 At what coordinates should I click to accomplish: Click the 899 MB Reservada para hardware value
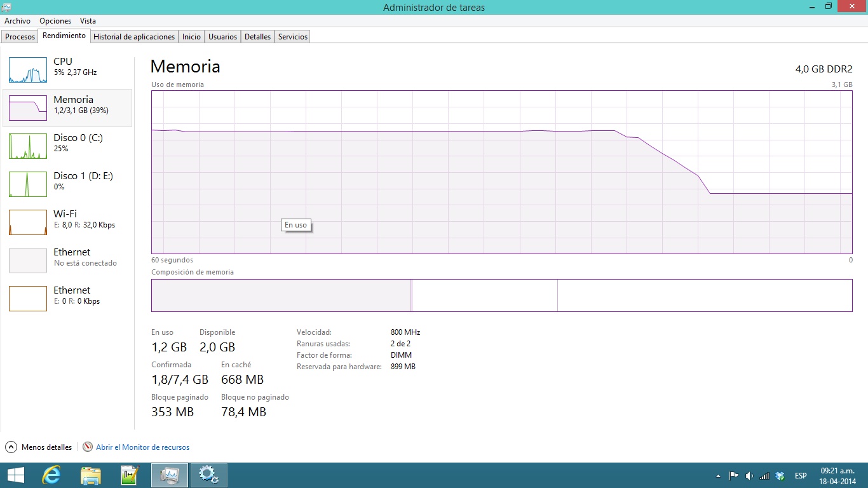click(x=403, y=367)
